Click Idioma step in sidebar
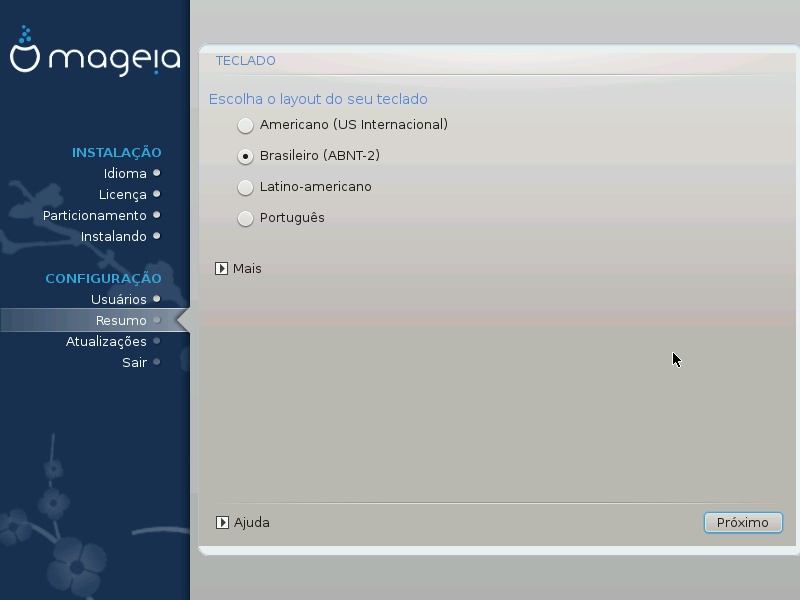Screen dimensions: 800x600 [125, 173]
